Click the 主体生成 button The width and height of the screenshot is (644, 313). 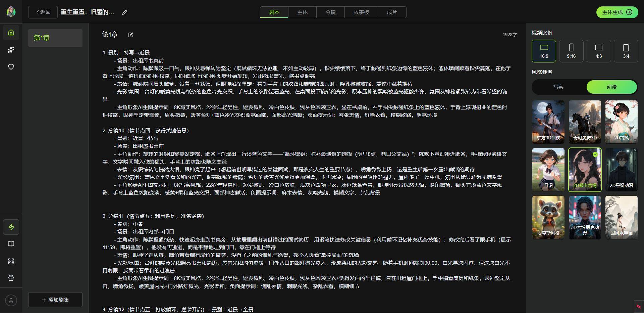point(617,12)
